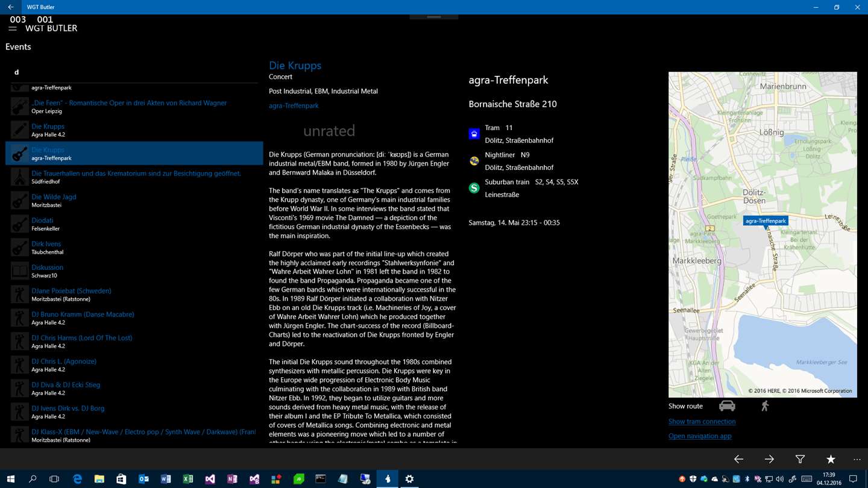868x488 pixels.
Task: Click the Bornaische Straße 210 address
Action: click(512, 104)
